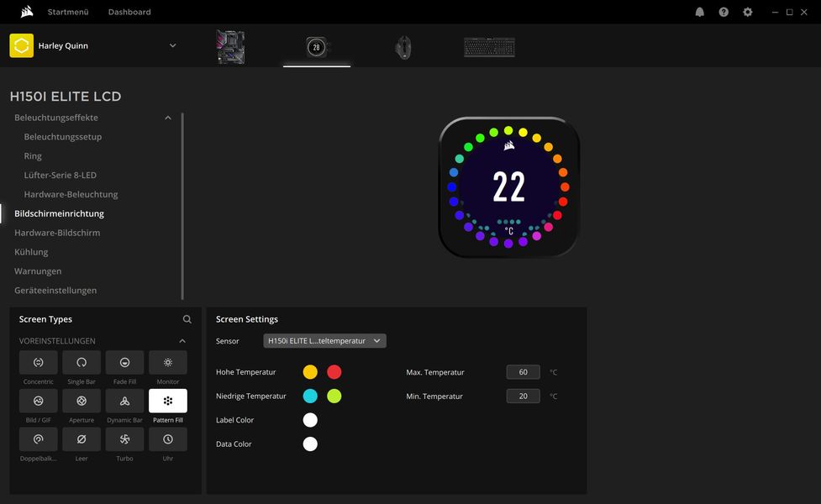
Task: Choose the Pattern Fill screen type
Action: coord(168,401)
